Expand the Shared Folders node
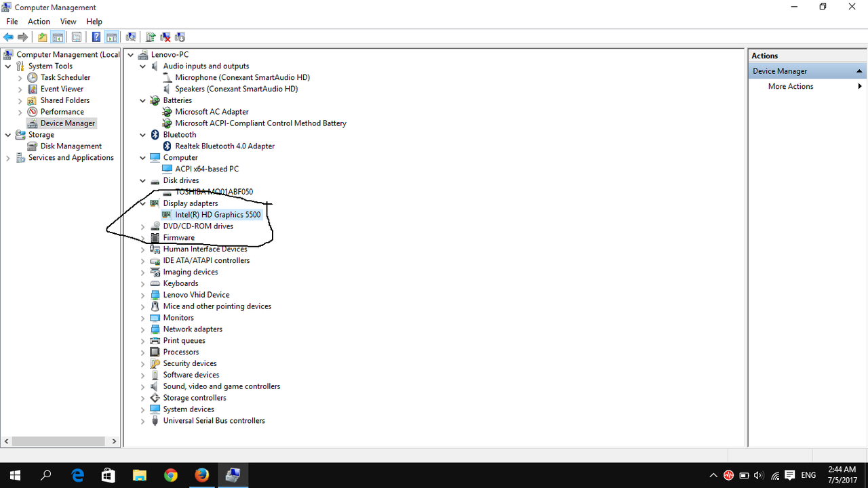 20,101
